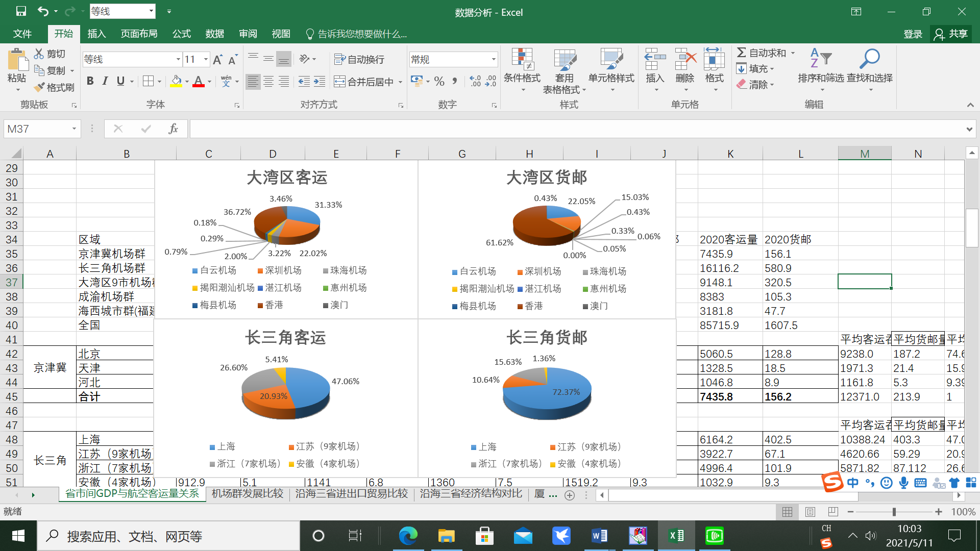Click the percent style icon
The height and width of the screenshot is (551, 980).
pyautogui.click(x=439, y=81)
